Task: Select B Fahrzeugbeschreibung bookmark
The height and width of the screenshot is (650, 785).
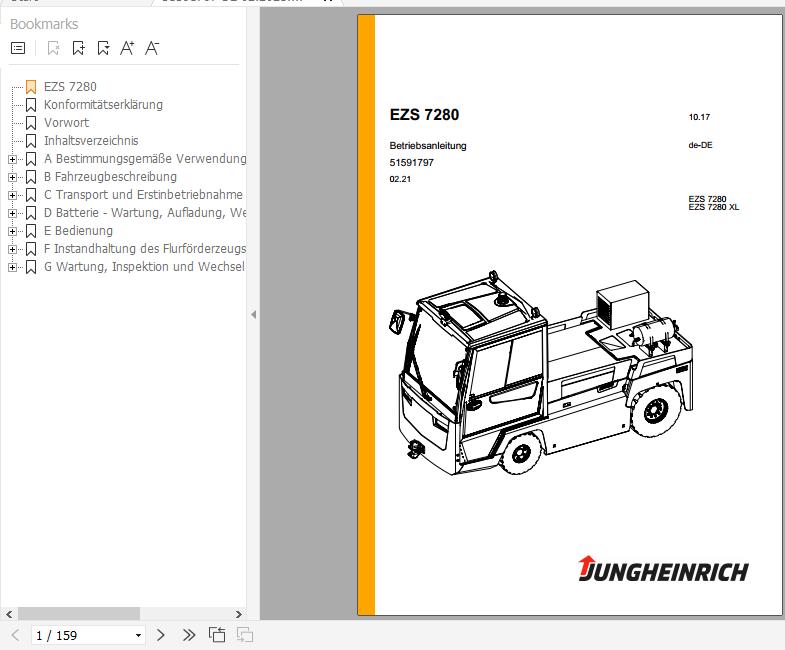Action: [110, 177]
